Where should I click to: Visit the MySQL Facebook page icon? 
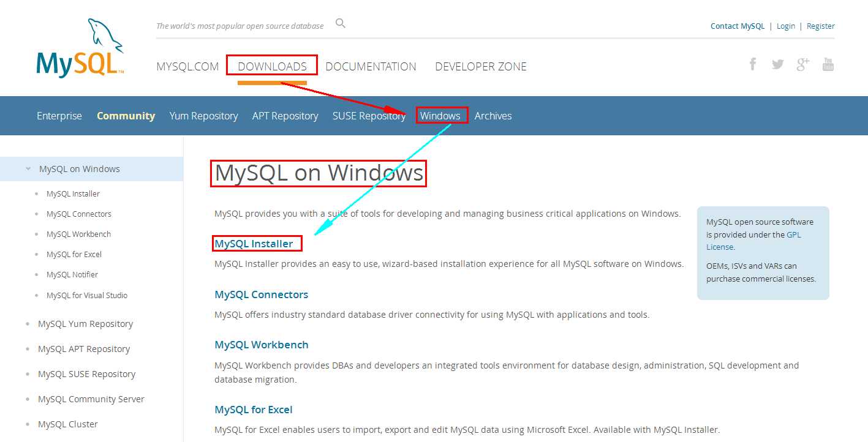coord(753,64)
